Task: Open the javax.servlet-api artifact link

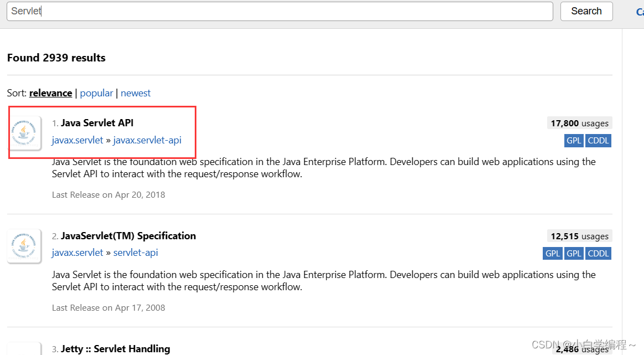Action: click(147, 140)
